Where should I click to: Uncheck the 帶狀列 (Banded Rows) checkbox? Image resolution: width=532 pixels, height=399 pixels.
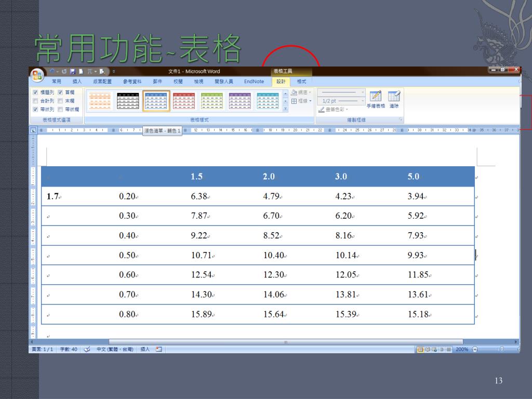[35, 109]
